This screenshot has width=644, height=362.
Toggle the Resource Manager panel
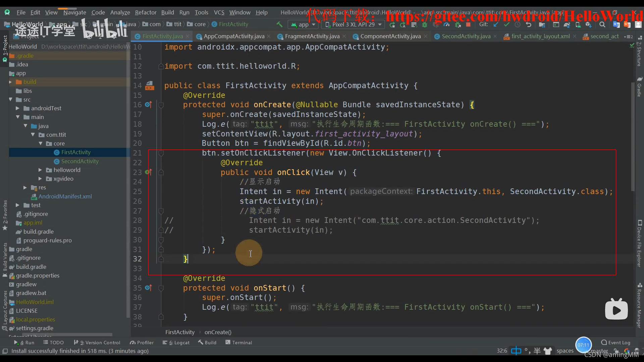click(640, 306)
